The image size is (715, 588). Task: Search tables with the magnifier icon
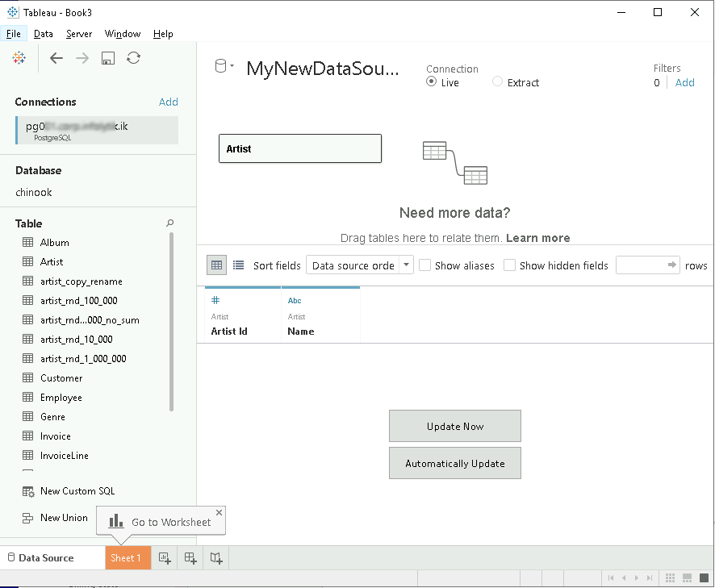[x=170, y=223]
